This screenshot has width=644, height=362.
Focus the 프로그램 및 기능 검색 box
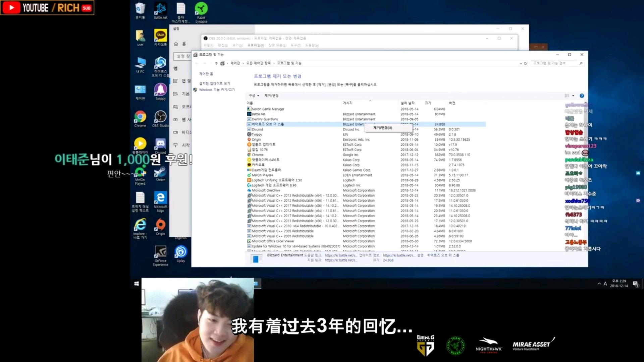coord(557,63)
